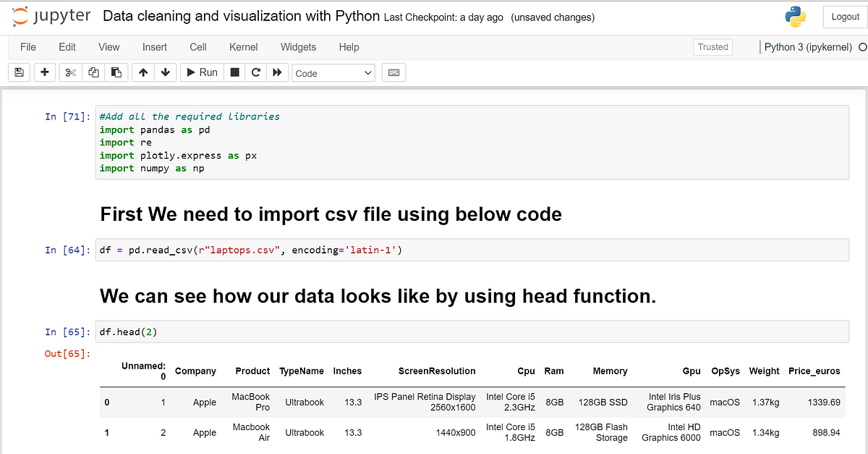868x454 pixels.
Task: Click the In [64] prompt
Action: coord(67,250)
